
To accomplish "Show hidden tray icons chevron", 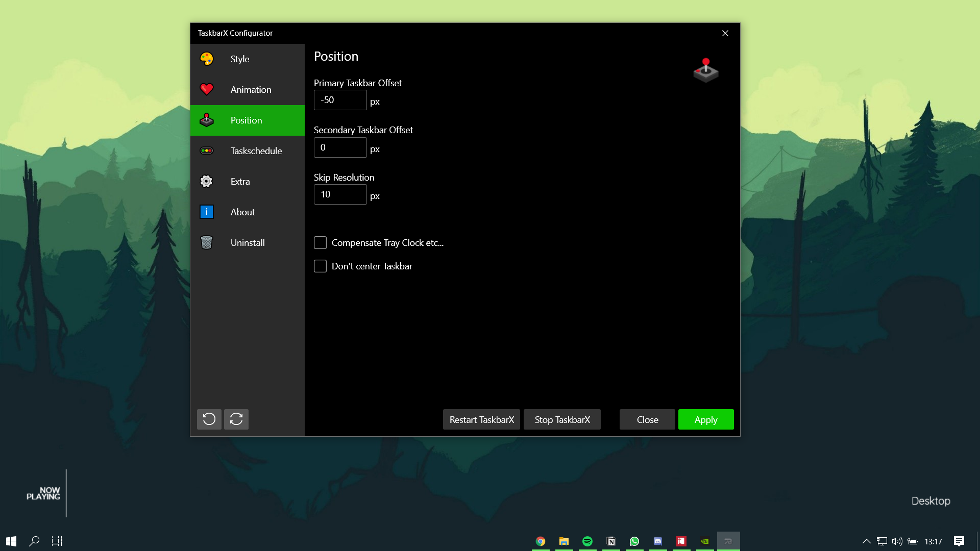I will click(867, 541).
